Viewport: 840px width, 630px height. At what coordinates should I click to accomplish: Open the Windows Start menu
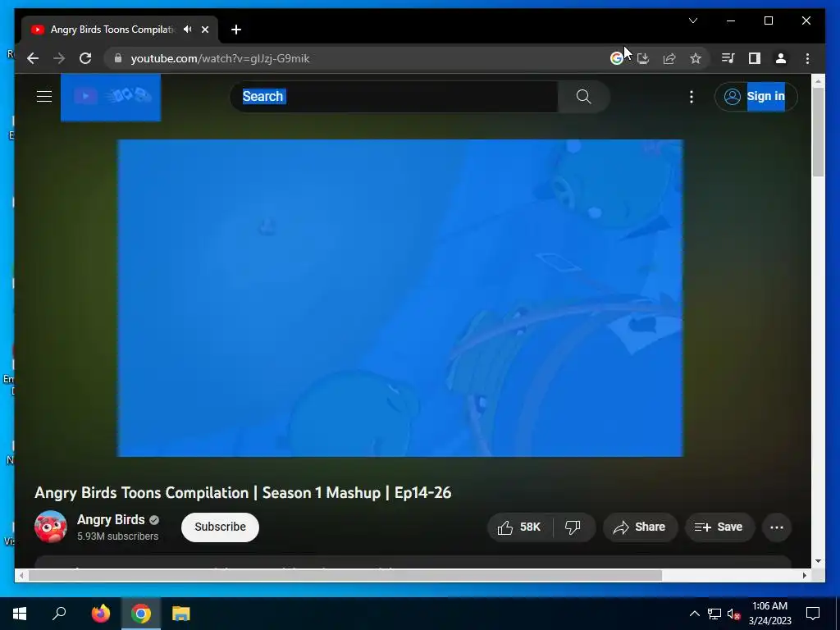coord(20,614)
